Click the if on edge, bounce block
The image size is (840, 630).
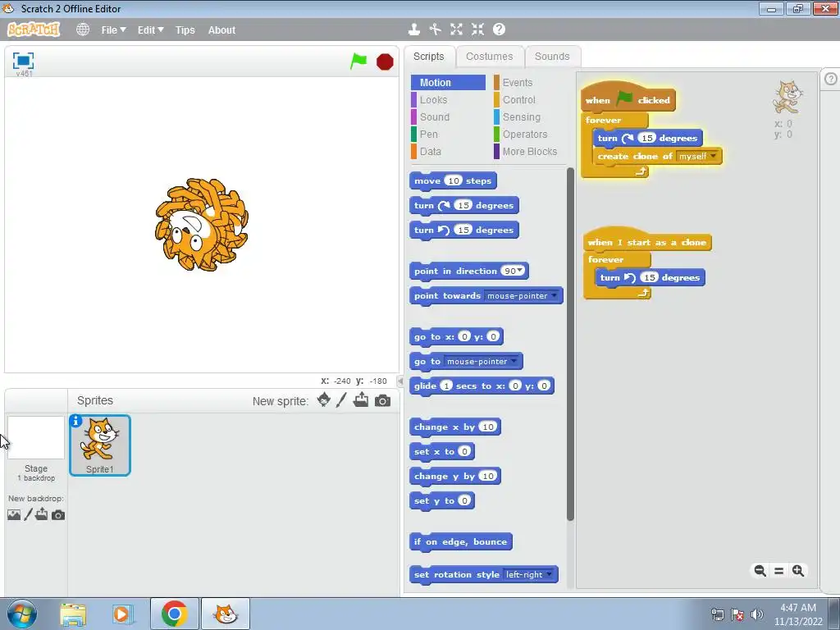pyautogui.click(x=461, y=541)
